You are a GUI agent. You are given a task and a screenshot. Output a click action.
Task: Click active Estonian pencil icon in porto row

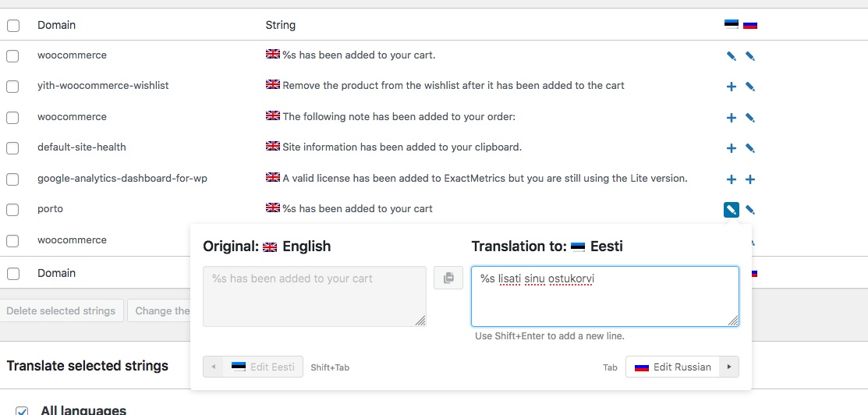[x=732, y=209]
